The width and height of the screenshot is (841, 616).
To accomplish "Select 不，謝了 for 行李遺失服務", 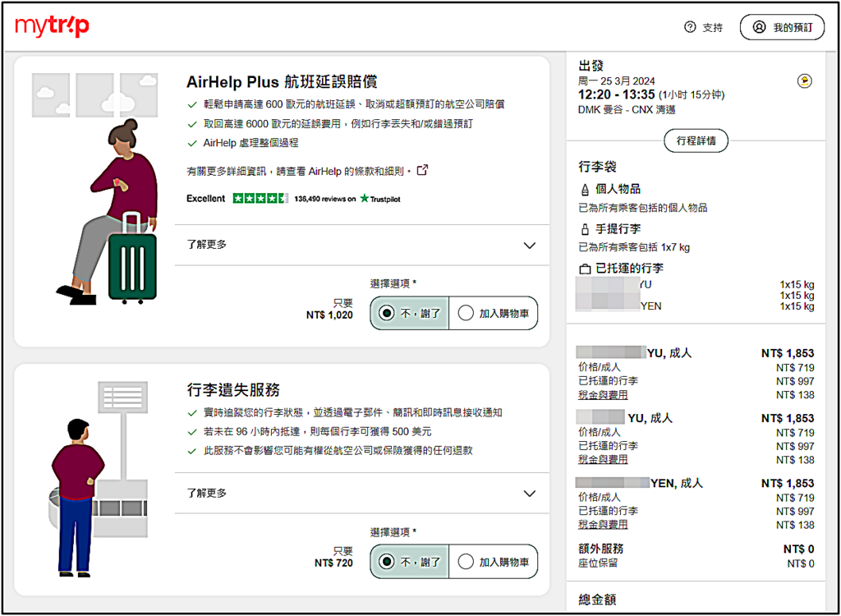I will click(409, 562).
